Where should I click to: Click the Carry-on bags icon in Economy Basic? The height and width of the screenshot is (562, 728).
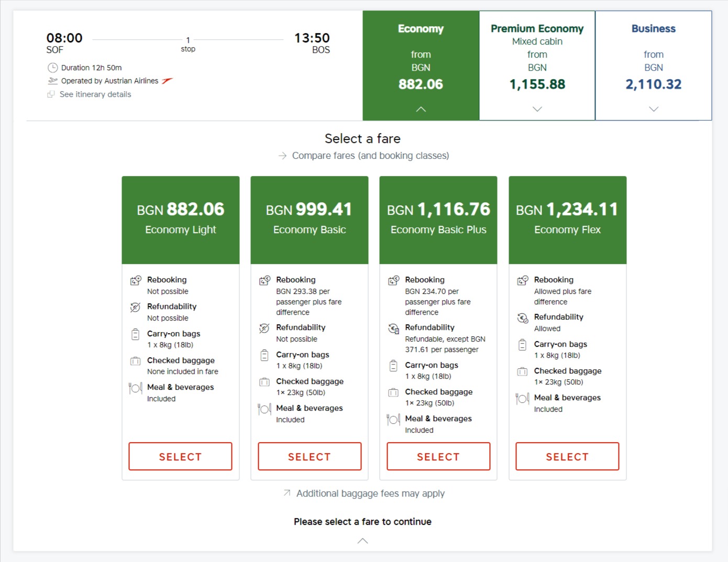[264, 355]
